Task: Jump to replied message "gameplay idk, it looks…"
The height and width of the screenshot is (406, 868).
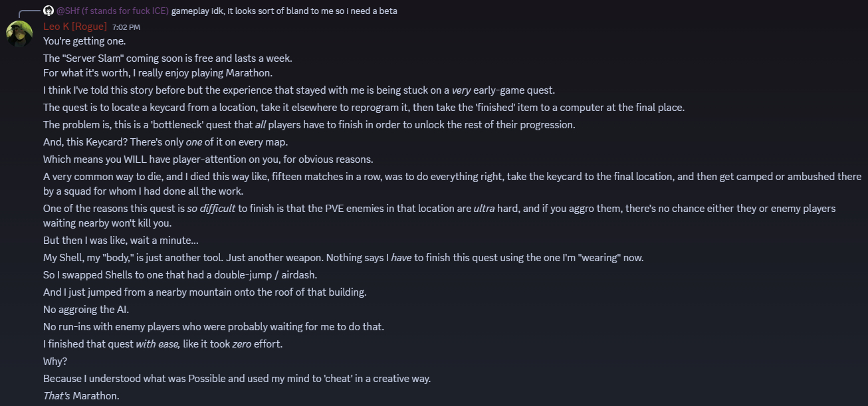Action: [284, 11]
